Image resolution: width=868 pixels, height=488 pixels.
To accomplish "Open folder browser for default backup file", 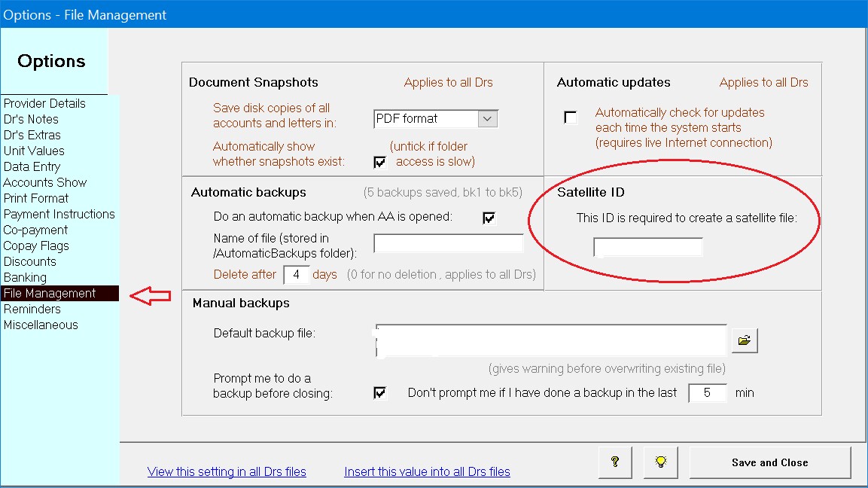I will point(745,340).
